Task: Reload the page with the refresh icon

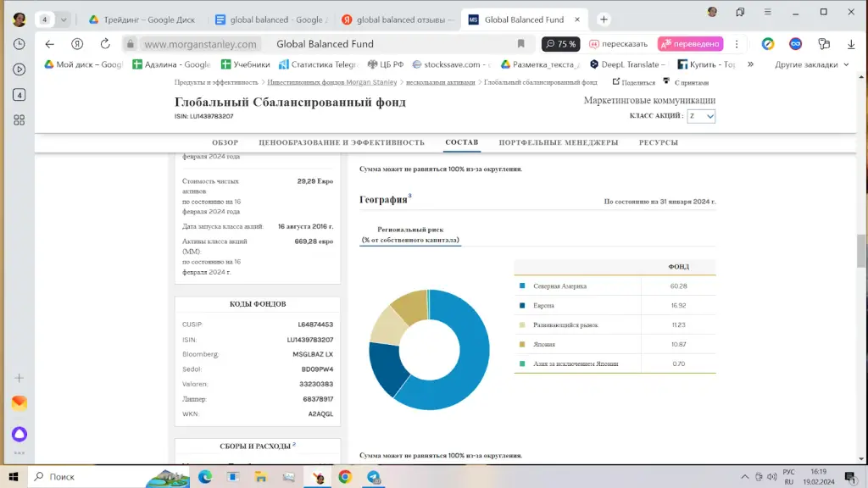Action: pos(105,44)
